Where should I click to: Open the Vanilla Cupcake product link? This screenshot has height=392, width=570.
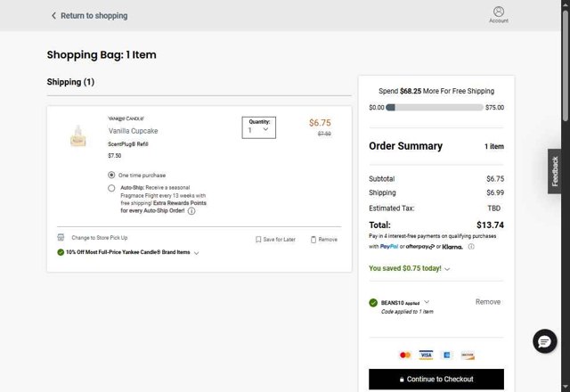pyautogui.click(x=133, y=131)
